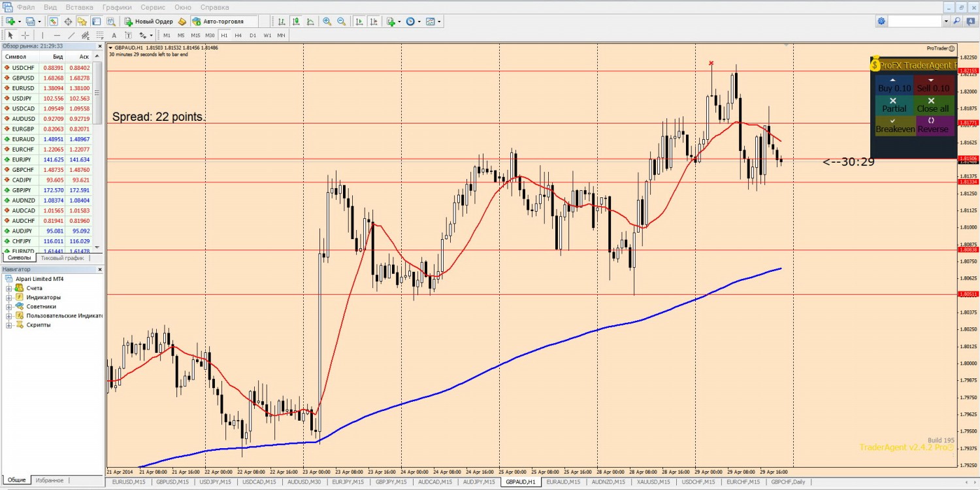
Task: Expand the Индикаторы tree node
Action: 9,297
